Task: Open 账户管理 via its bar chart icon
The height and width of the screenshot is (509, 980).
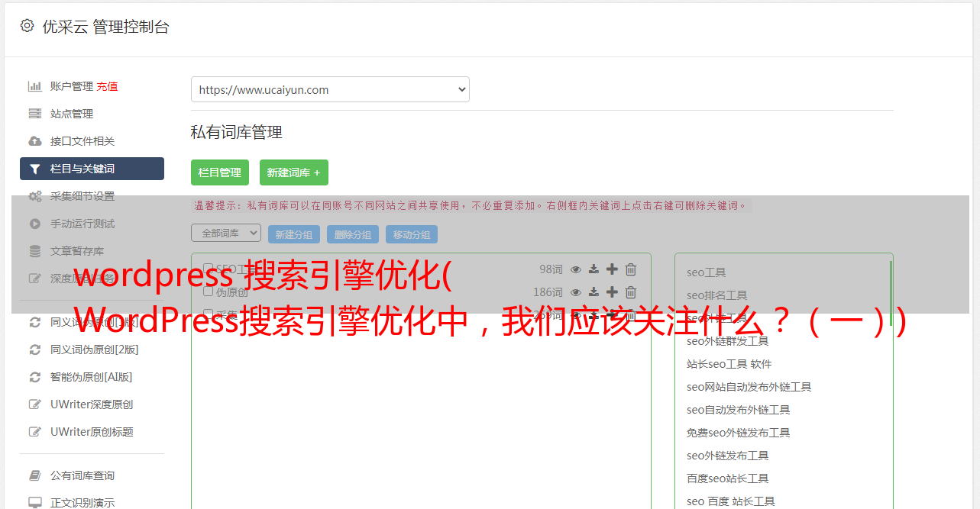Action: (34, 86)
